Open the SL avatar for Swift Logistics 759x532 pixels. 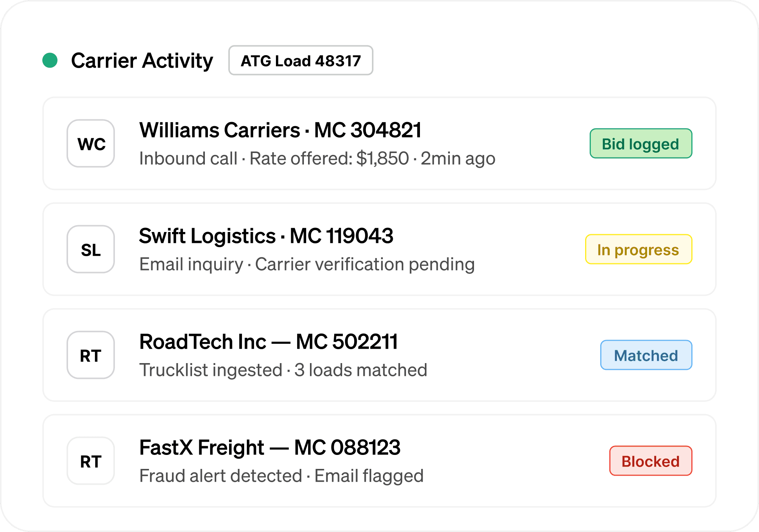point(91,249)
